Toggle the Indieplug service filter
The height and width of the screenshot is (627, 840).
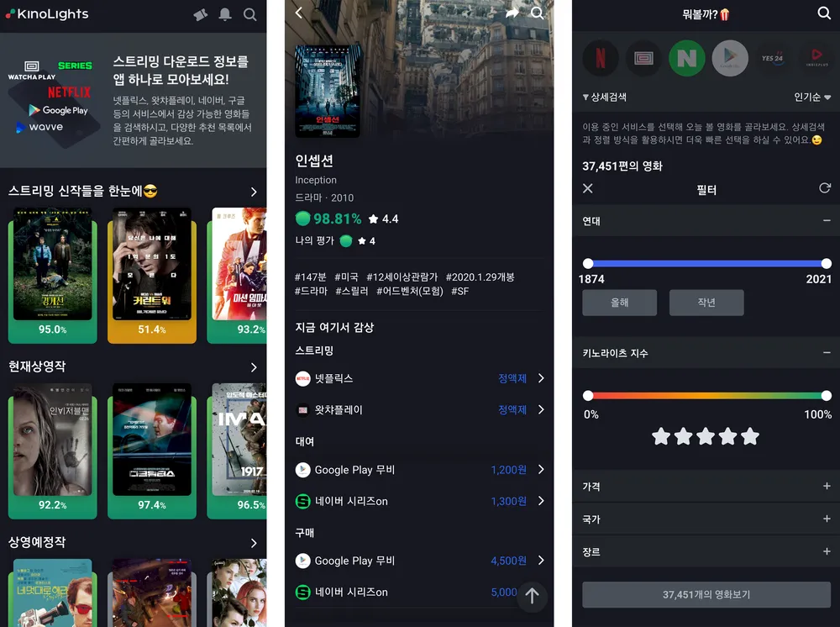[x=816, y=58]
